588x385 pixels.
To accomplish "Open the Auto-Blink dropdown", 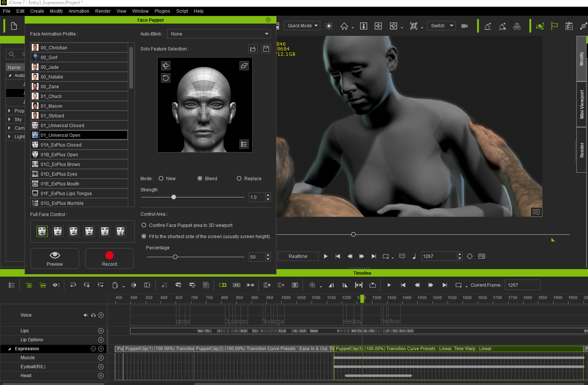I will (219, 34).
